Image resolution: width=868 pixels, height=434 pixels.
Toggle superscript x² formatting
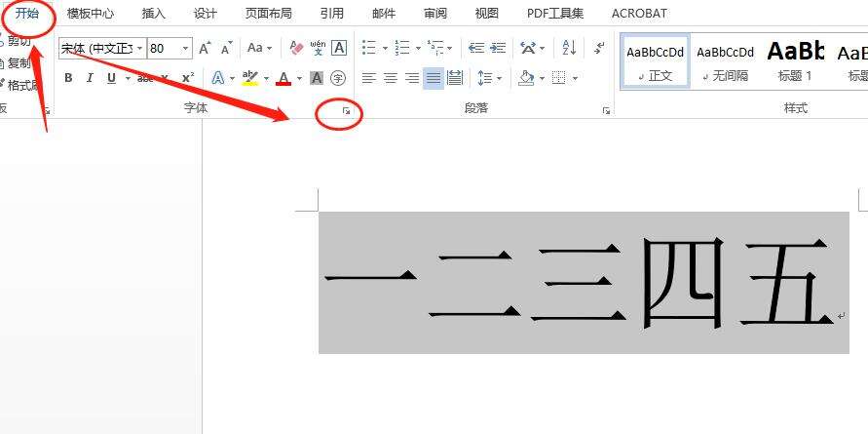tap(188, 78)
